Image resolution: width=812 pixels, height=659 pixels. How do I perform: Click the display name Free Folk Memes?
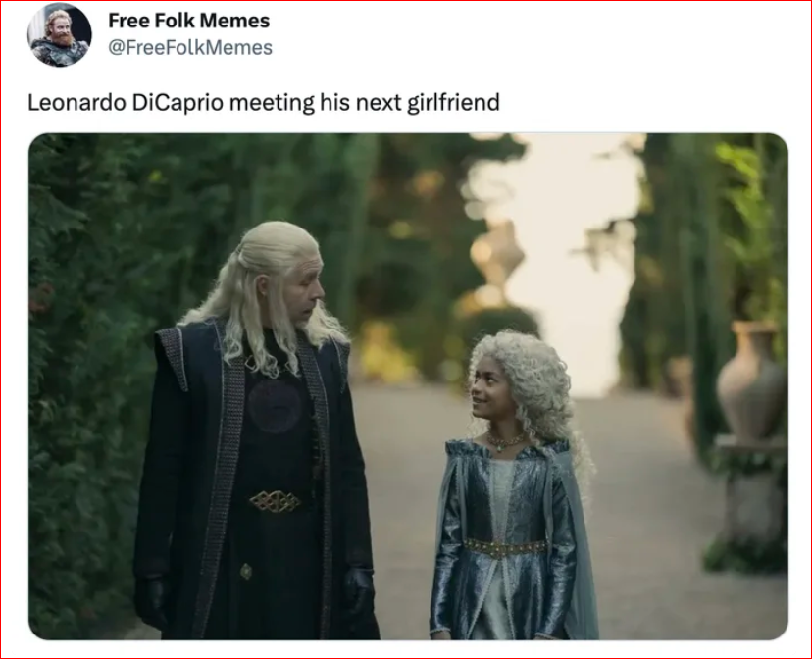pos(189,21)
